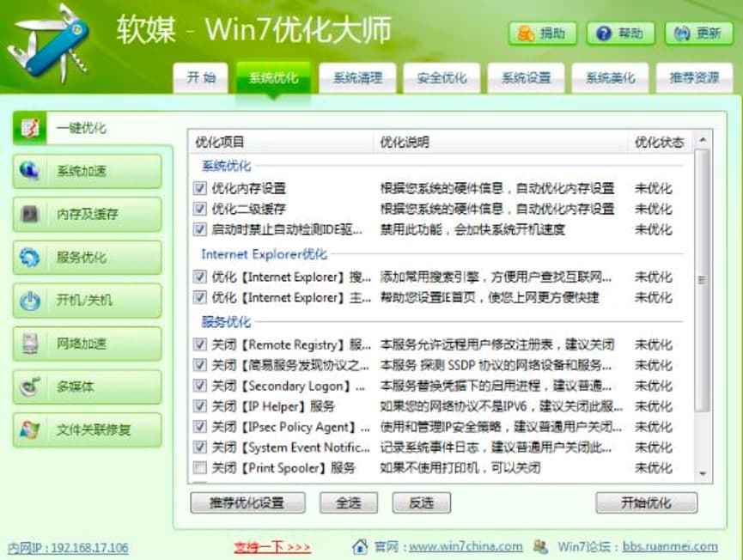Screen dimensions: 743x560
Task: Open the 系统美化 tab
Action: pyautogui.click(x=611, y=77)
